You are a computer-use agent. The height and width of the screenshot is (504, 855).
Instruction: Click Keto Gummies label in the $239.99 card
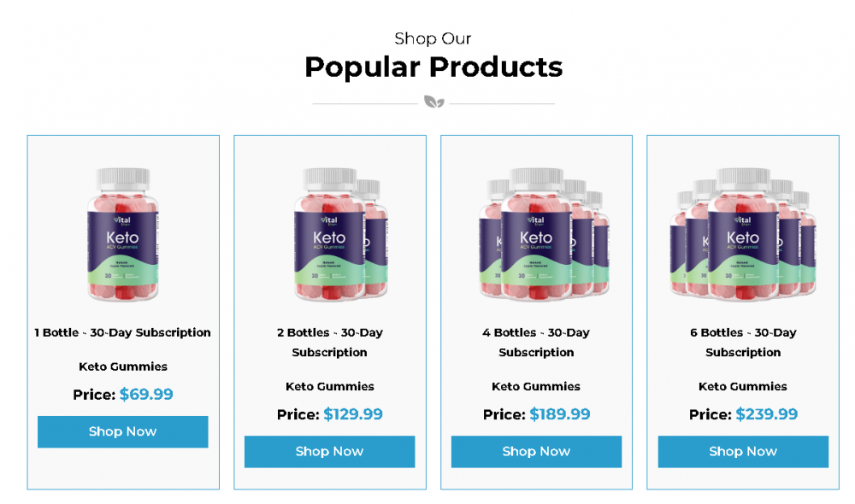743,386
